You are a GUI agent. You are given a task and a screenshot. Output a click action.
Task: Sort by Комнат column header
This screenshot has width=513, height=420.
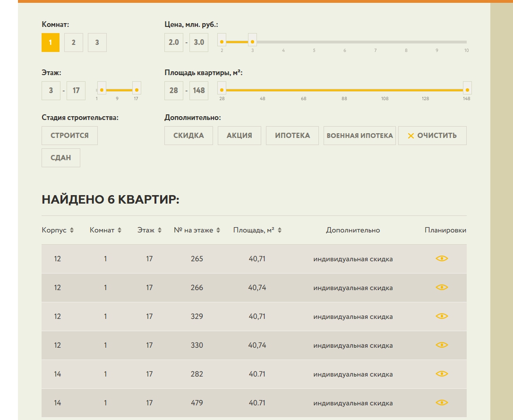click(105, 231)
